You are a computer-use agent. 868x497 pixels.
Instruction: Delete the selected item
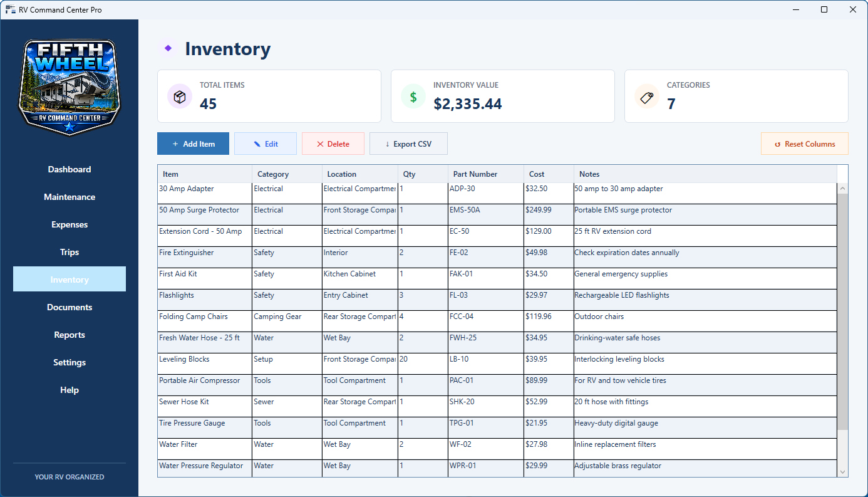point(333,144)
